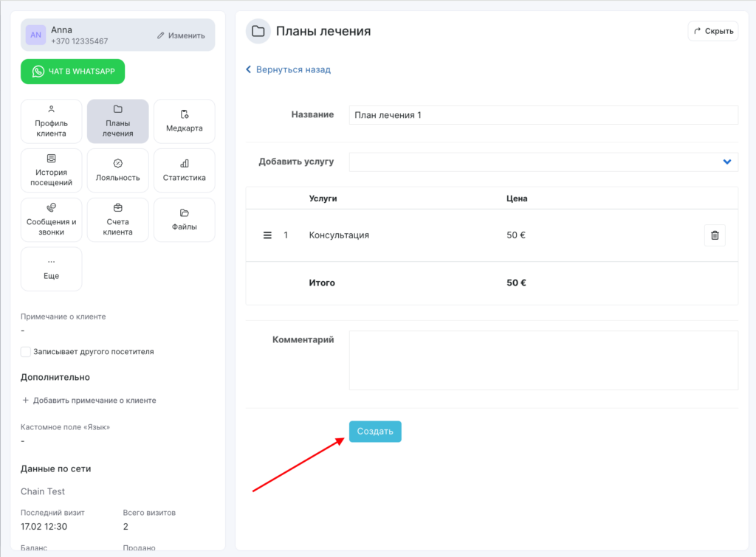Click into the Комментарий text area
Image resolution: width=756 pixels, height=557 pixels.
543,360
